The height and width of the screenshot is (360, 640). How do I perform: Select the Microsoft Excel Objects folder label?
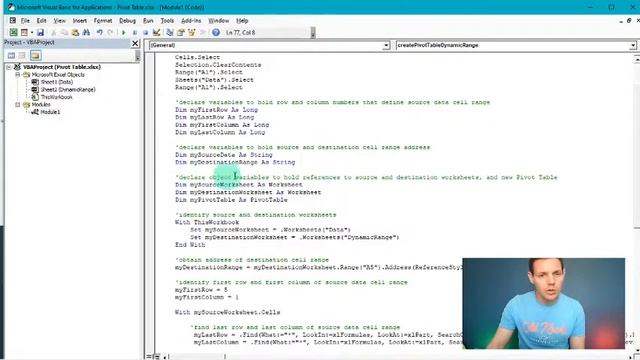point(58,75)
